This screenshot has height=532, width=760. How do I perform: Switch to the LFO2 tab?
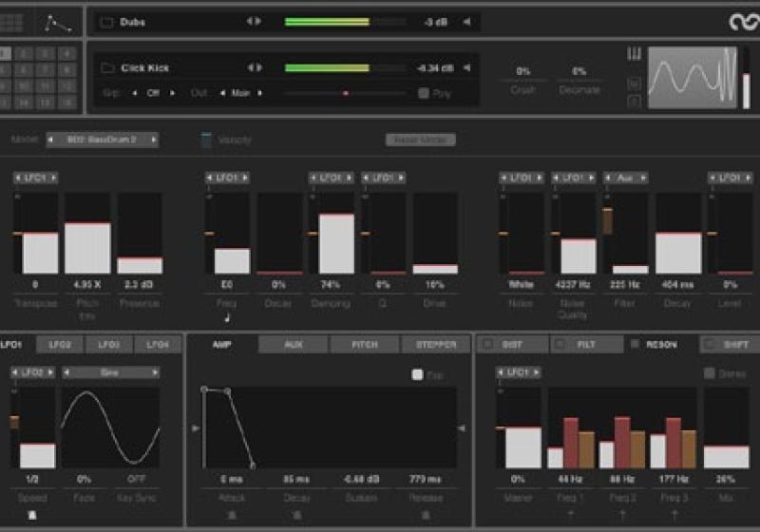[60, 345]
